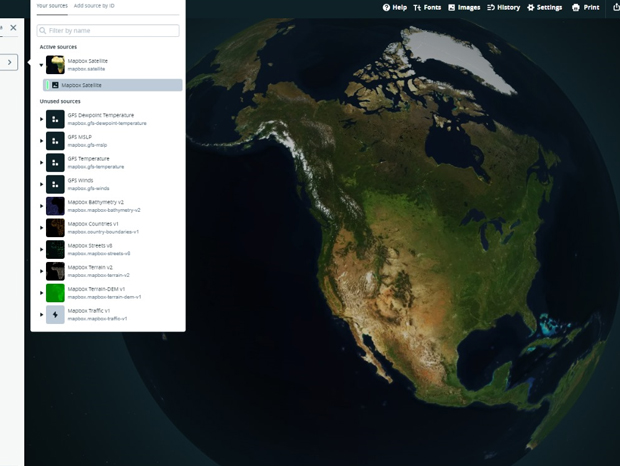Click the search icon in filter field

43,30
